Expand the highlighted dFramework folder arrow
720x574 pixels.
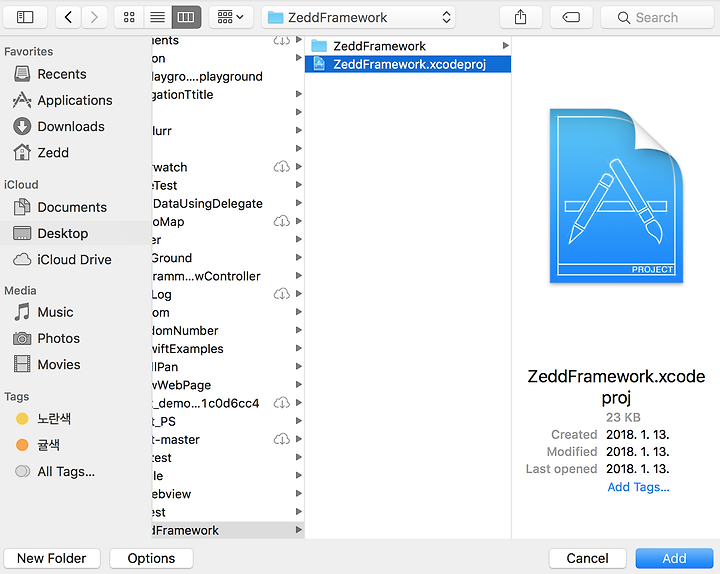click(298, 530)
